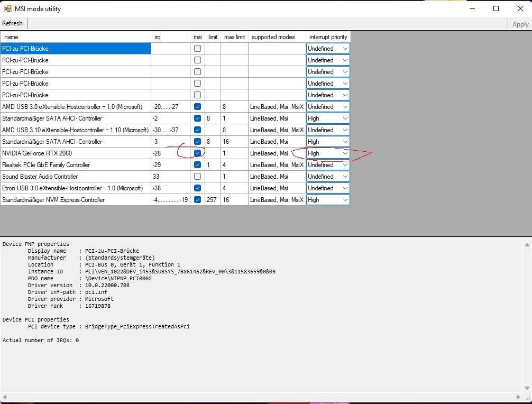
Task: Uncheck MSI for NVIDIA GeForce RTX 2060
Action: coord(197,153)
